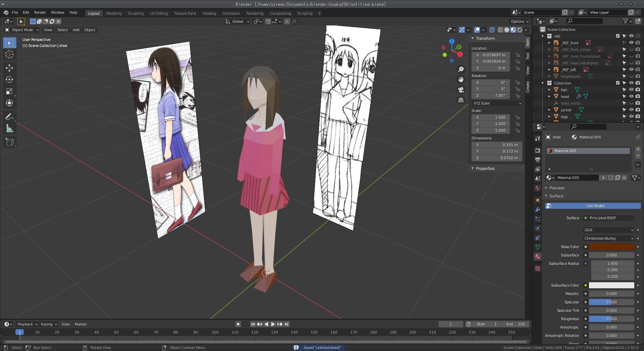
Task: Hide the hair object in outliner
Action: [x=631, y=90]
